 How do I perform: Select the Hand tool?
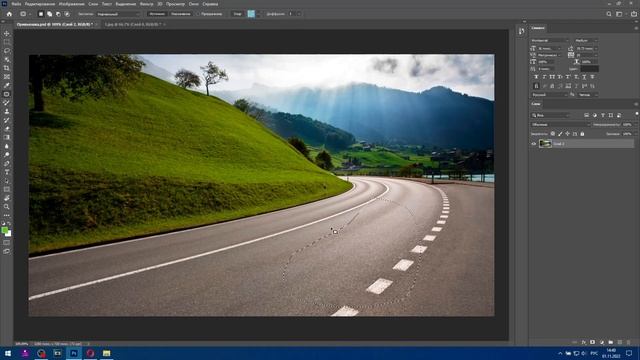pos(7,198)
